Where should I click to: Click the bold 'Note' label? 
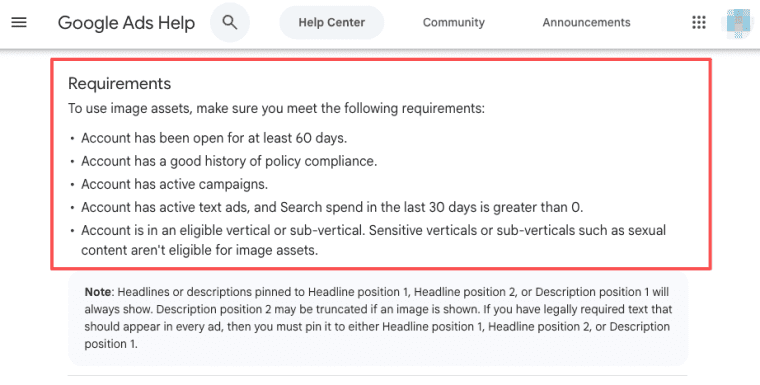point(98,292)
